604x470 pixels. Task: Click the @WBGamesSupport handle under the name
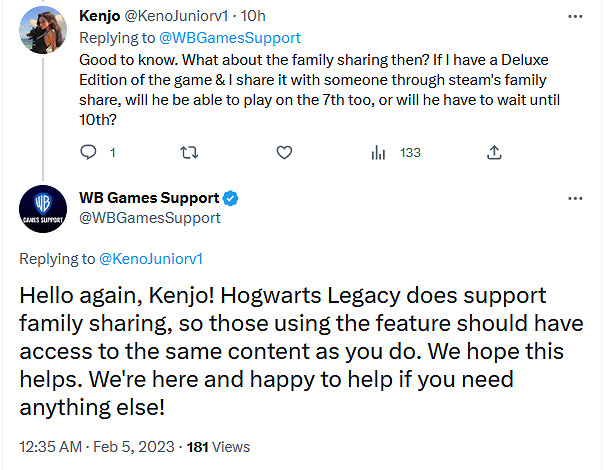pos(149,216)
